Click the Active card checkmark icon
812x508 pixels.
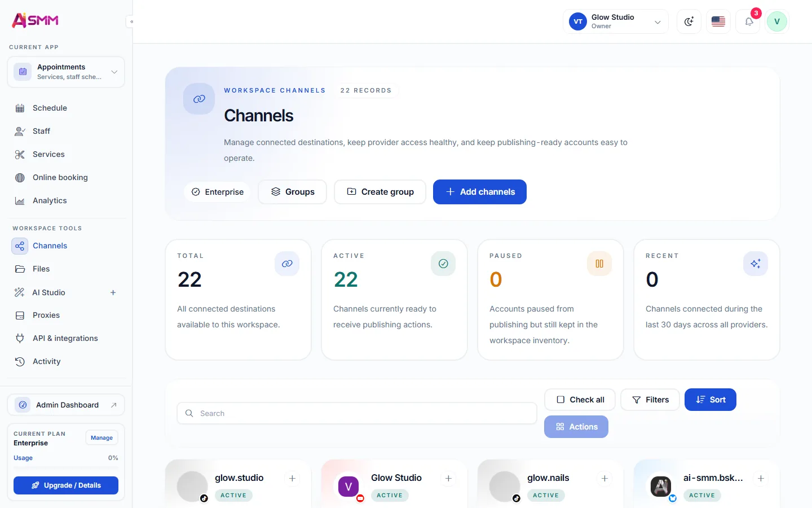[x=443, y=264]
